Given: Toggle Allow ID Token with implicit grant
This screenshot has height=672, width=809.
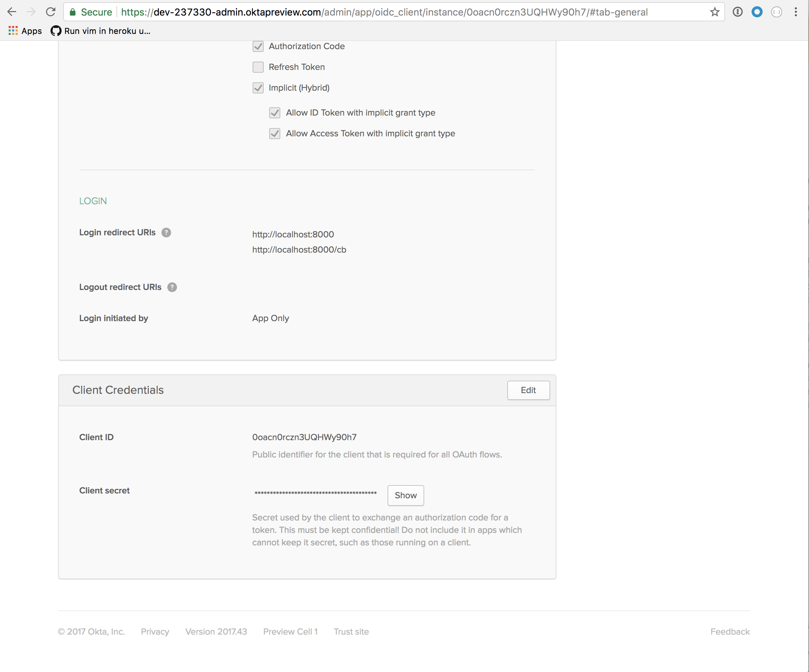Looking at the screenshot, I should [x=275, y=113].
